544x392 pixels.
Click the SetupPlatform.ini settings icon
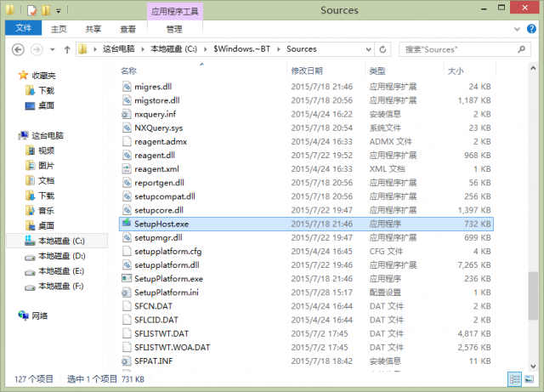pyautogui.click(x=127, y=293)
